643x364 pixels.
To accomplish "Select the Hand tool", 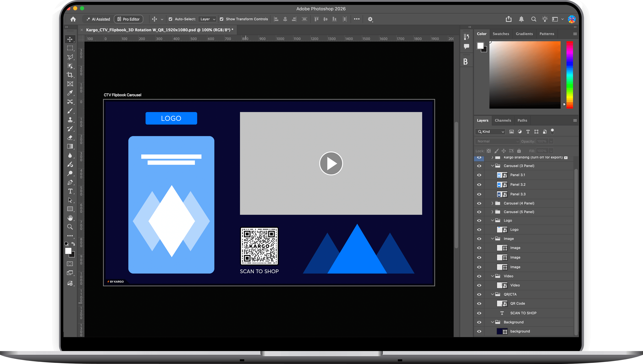I will click(70, 218).
